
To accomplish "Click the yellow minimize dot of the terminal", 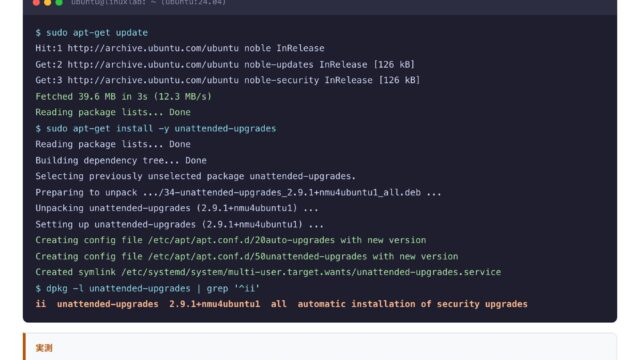I will tap(48, 2).
